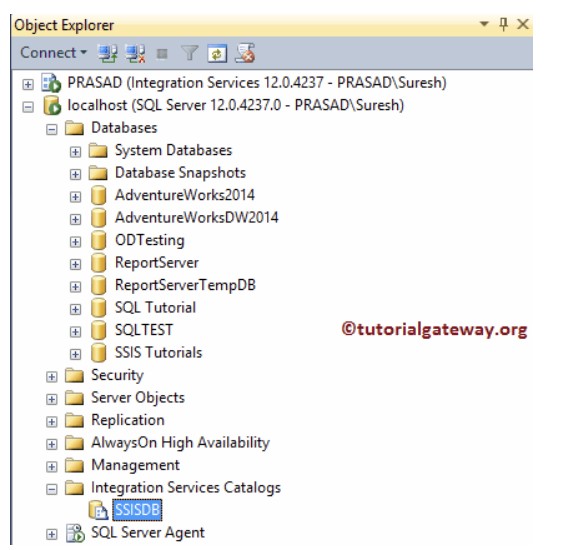585x550 pixels.
Task: Click the Stop toolbar icon
Action: coord(162,54)
